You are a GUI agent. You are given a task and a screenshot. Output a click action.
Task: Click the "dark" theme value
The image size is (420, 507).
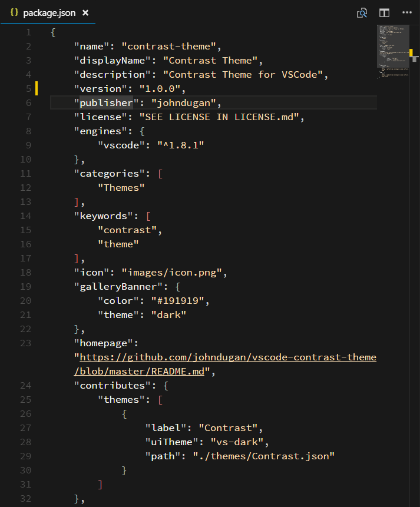[168, 315]
